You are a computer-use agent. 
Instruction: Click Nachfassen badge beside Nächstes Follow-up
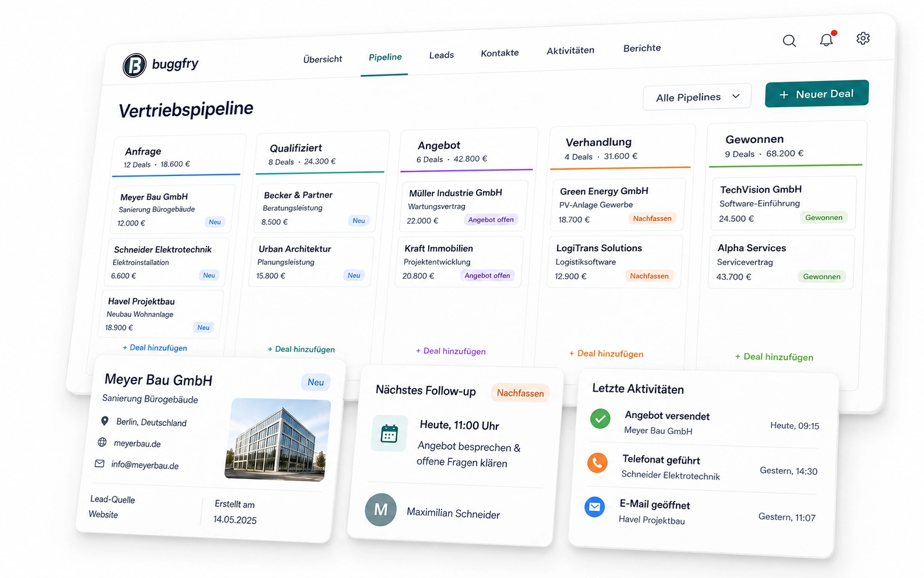pos(520,393)
